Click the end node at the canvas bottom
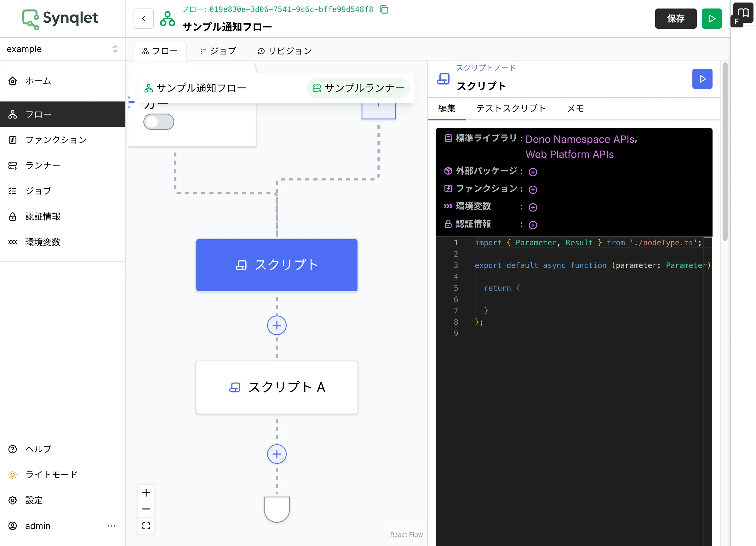 [x=277, y=509]
